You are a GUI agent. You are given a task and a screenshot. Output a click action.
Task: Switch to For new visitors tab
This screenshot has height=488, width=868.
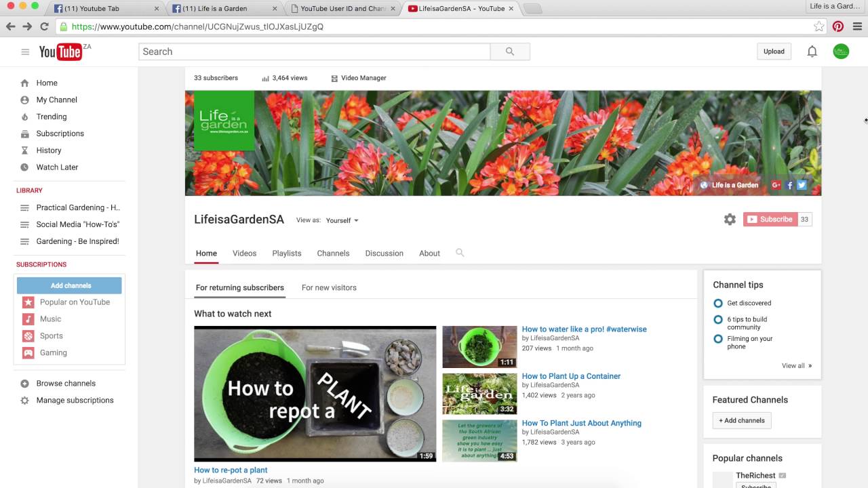pos(329,287)
